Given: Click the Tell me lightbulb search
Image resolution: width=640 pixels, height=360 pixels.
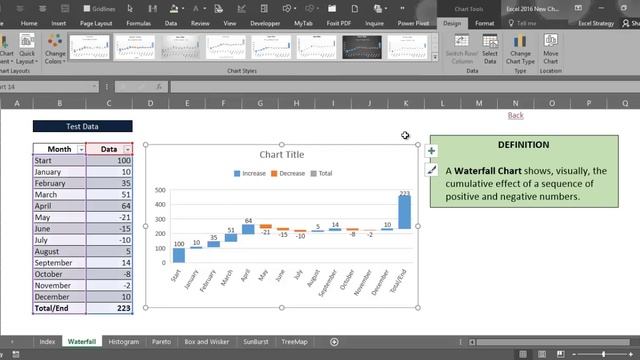Looking at the screenshot, I should (522, 23).
